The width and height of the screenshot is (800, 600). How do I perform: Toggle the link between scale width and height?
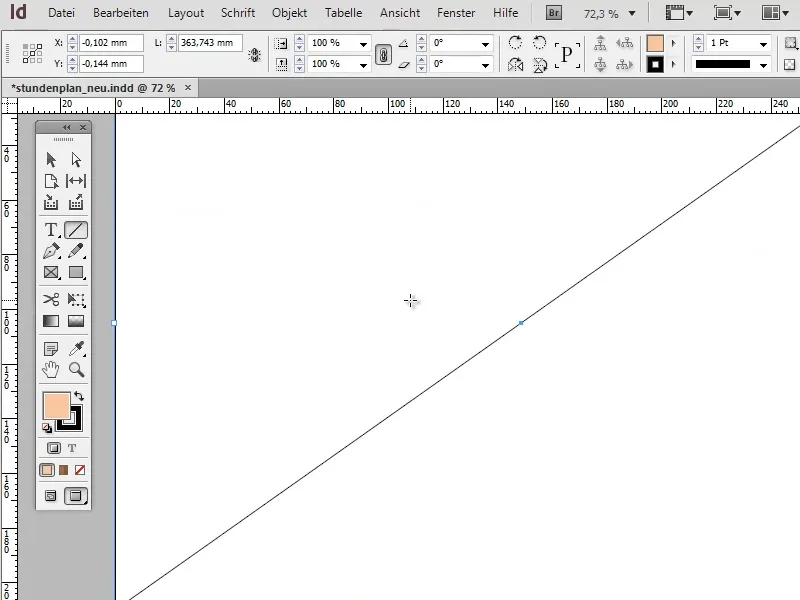tap(383, 54)
